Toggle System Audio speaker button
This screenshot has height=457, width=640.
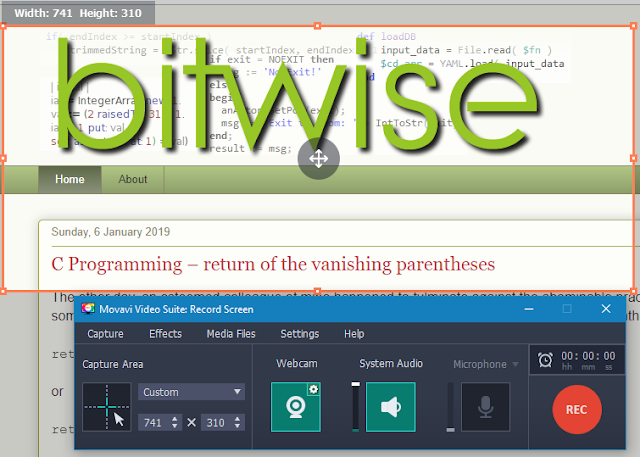391,407
